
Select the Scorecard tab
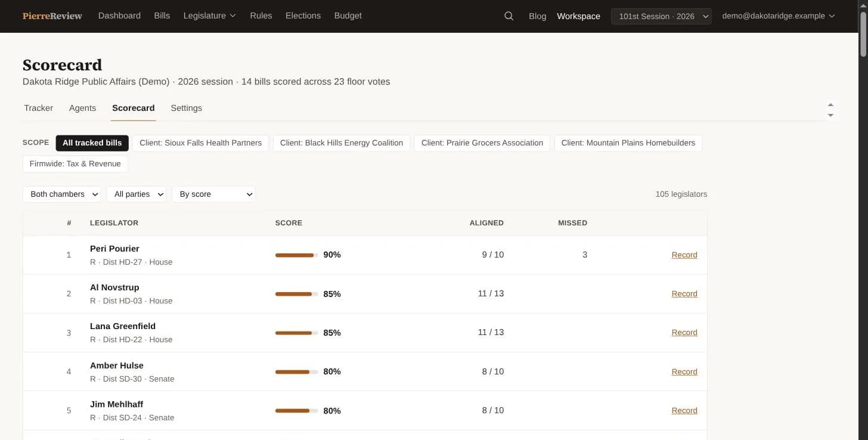(134, 108)
